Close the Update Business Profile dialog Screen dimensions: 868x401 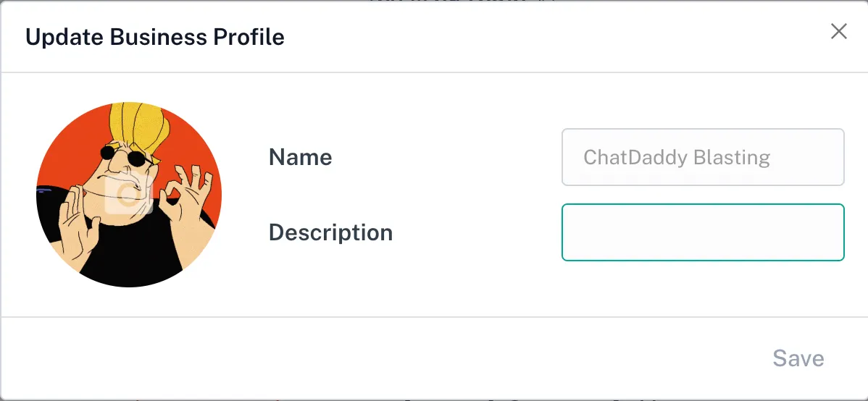[x=838, y=31]
